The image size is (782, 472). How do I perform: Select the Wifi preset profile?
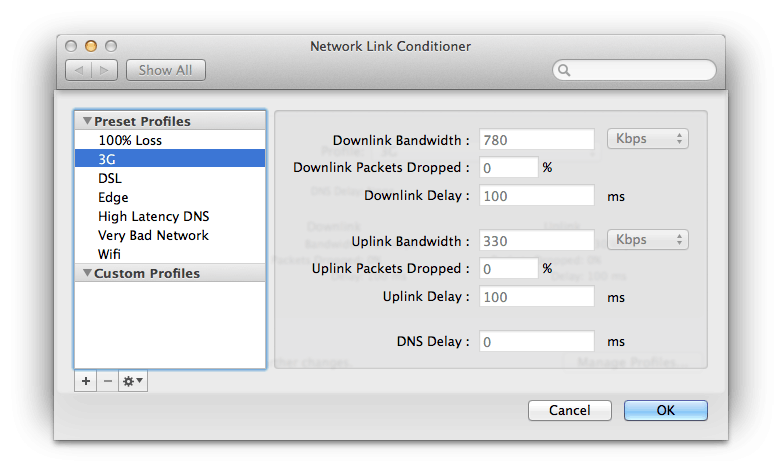(x=110, y=255)
